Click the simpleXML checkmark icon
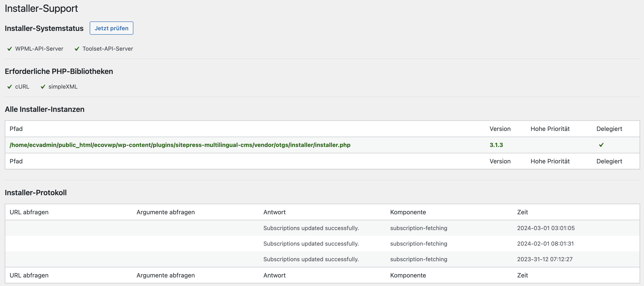This screenshot has height=286, width=644. point(43,87)
